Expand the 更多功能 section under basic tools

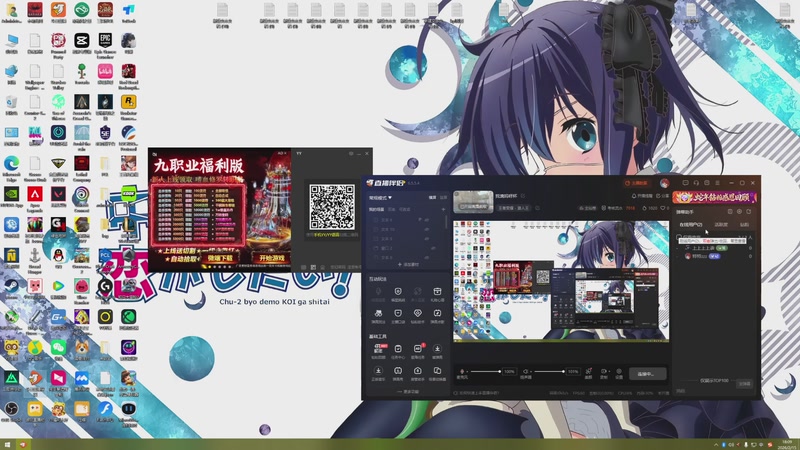pos(408,392)
